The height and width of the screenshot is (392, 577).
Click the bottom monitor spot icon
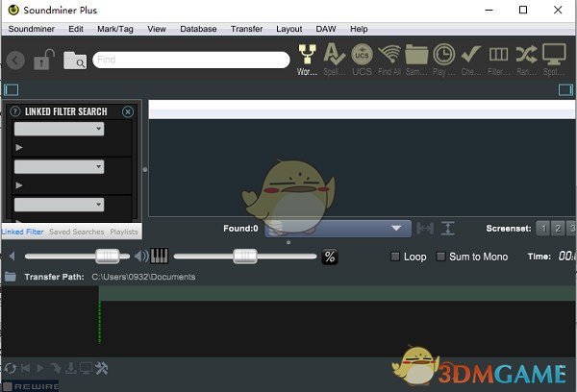coord(87,368)
